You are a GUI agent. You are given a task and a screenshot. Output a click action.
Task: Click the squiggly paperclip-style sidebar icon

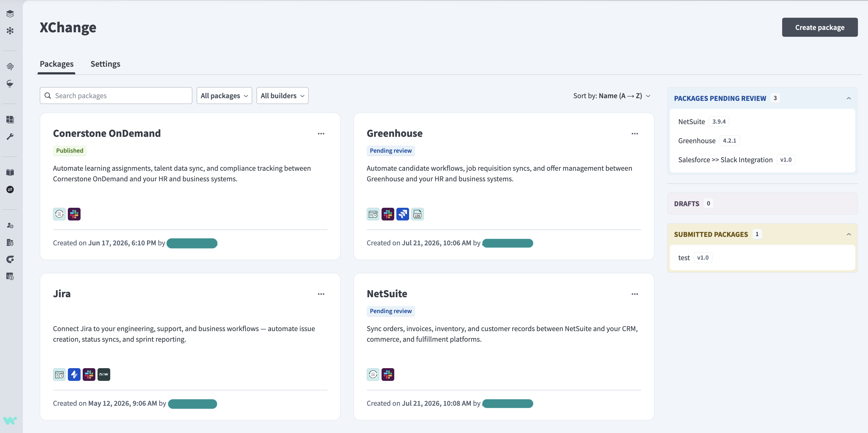click(10, 66)
